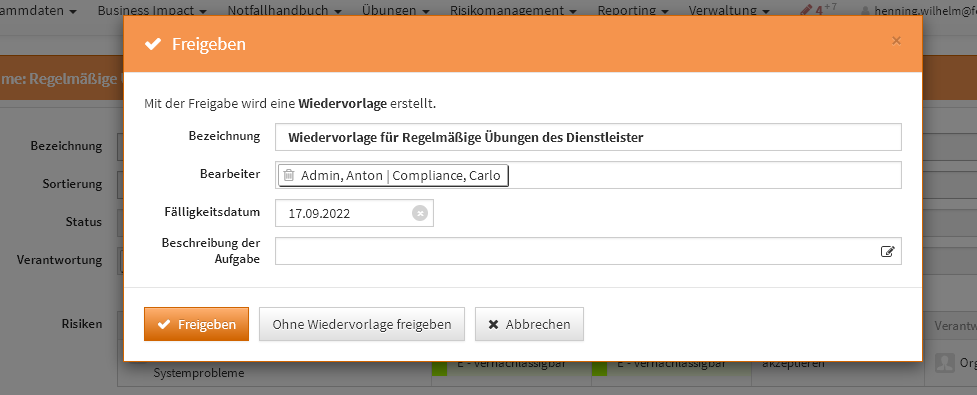Cancel with the Abbrechen button
The width and height of the screenshot is (977, 395).
coord(530,324)
